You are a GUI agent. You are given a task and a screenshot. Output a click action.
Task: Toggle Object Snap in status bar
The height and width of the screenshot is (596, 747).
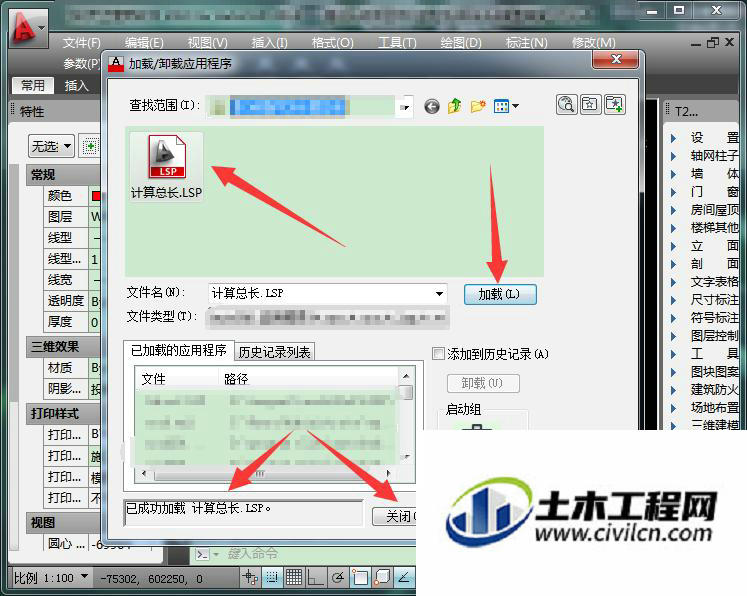pos(360,577)
